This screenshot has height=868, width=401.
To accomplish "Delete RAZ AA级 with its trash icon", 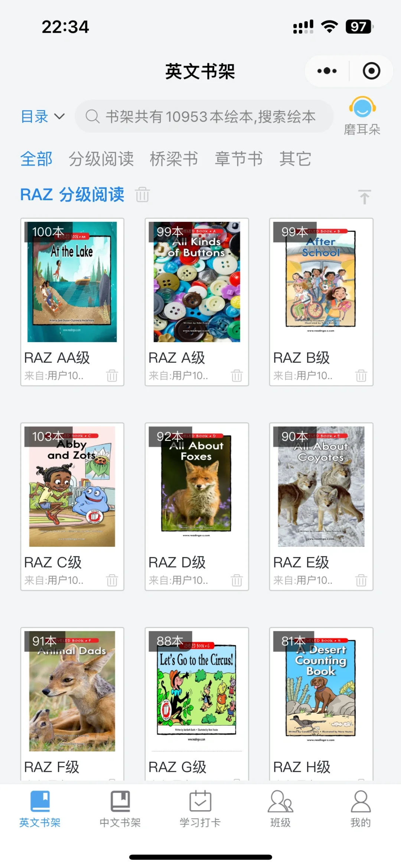I will click(112, 376).
